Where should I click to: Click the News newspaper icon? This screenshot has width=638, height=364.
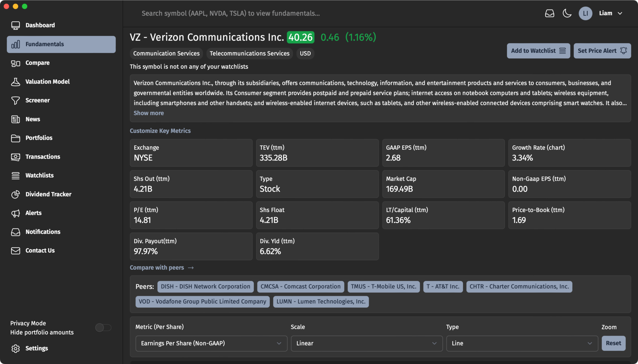coord(16,119)
